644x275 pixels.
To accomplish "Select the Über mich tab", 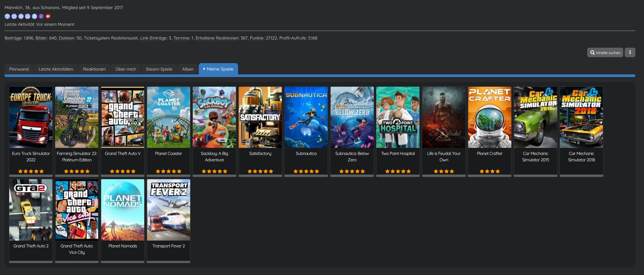I will (x=125, y=69).
